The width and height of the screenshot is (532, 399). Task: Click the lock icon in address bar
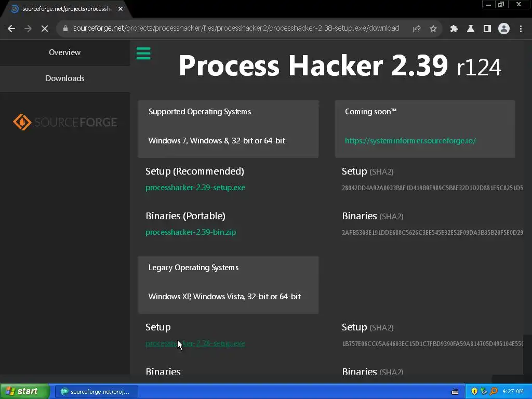(x=65, y=29)
